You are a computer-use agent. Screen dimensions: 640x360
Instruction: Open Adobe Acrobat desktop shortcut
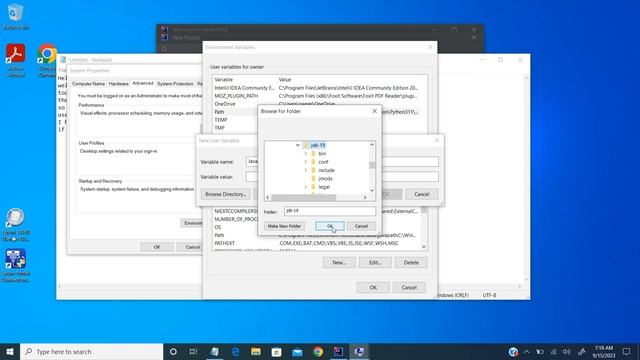point(16,60)
